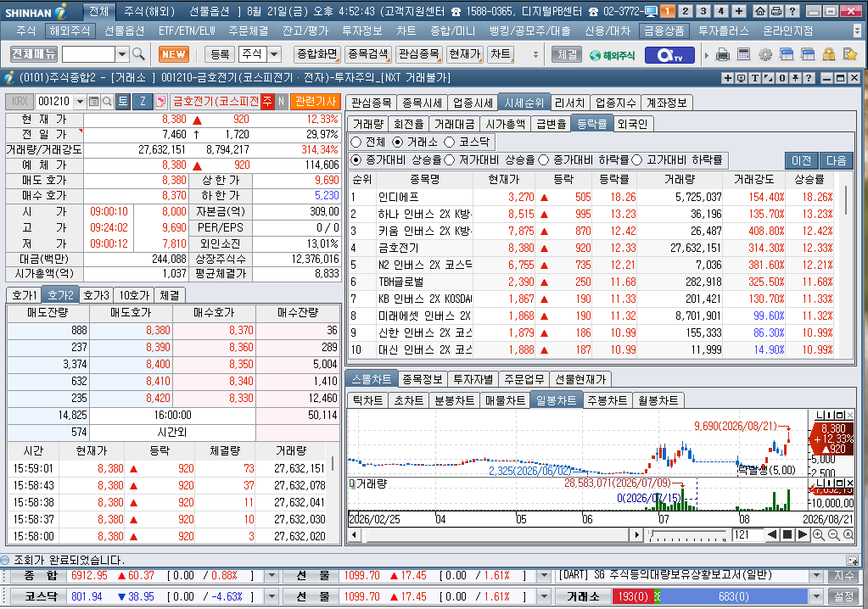Open the 해외주식 menu
The image size is (868, 609).
(x=70, y=31)
